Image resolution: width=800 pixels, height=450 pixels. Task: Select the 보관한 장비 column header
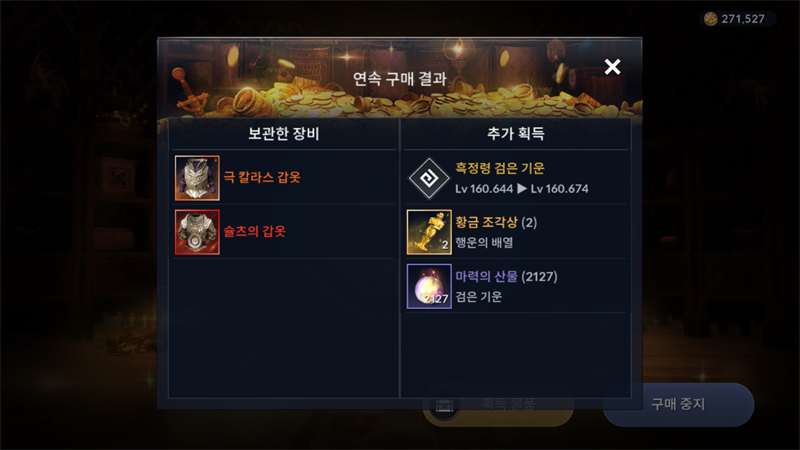283,134
